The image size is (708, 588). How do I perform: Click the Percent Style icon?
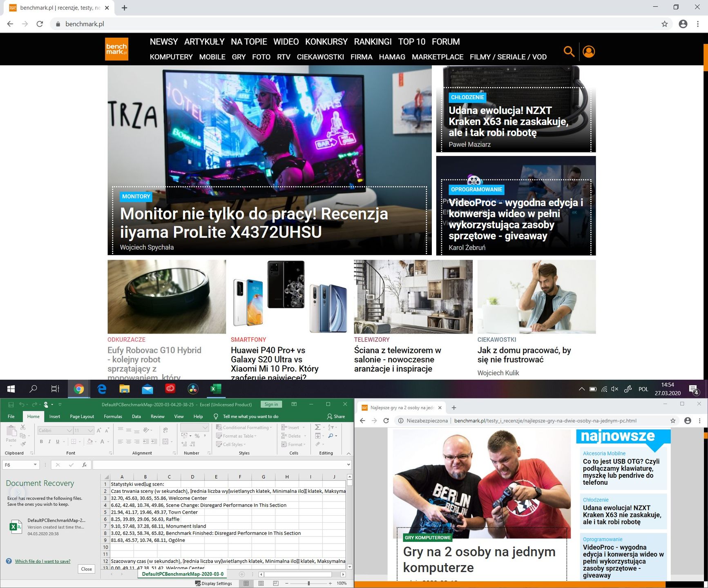coord(197,436)
